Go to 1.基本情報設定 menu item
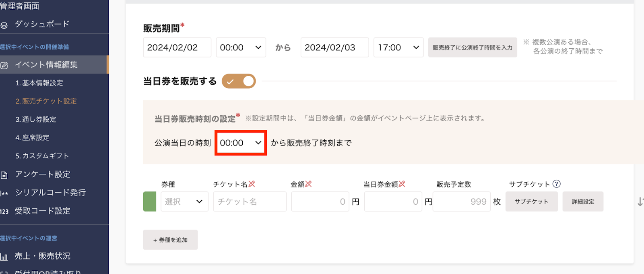644x274 pixels. pyautogui.click(x=39, y=83)
